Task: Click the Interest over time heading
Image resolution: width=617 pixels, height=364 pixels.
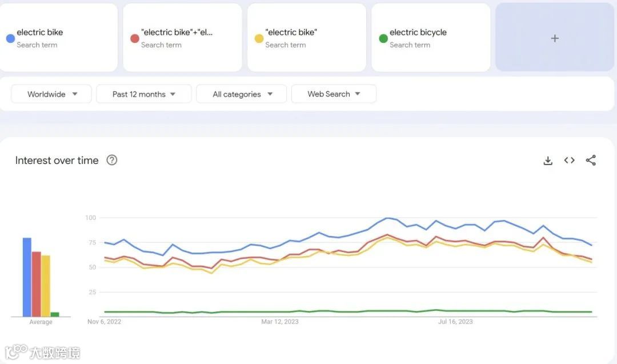Action: [x=57, y=161]
